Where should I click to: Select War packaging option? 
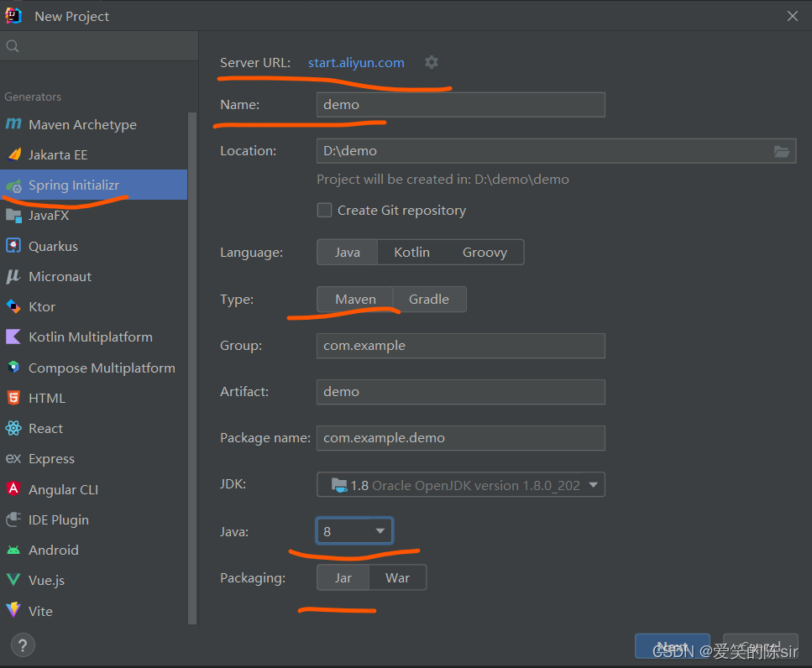click(397, 578)
